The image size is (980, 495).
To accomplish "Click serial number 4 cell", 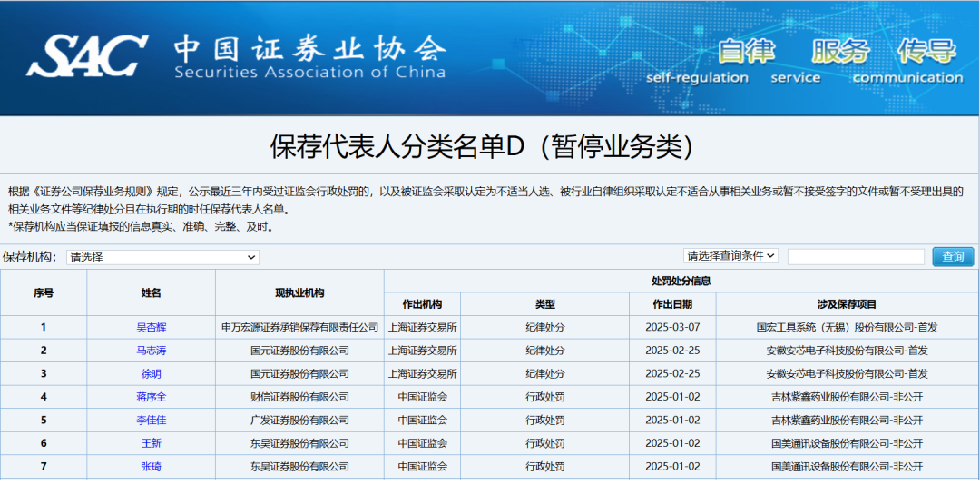I will pos(44,397).
